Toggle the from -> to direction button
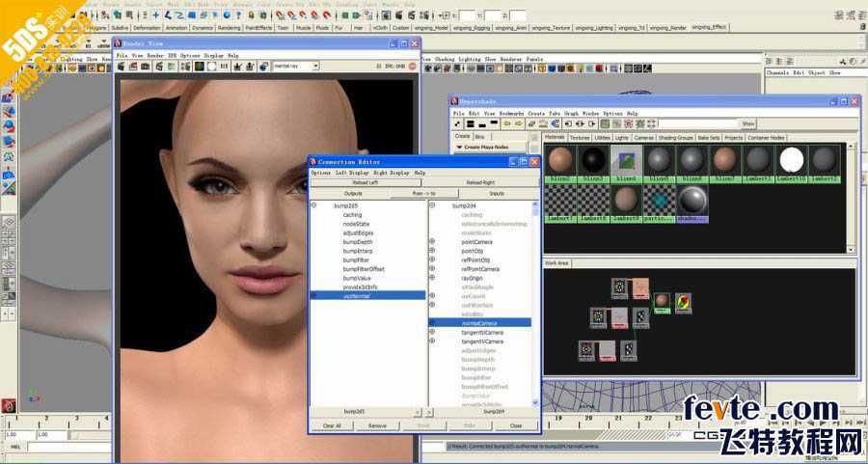 coord(424,193)
